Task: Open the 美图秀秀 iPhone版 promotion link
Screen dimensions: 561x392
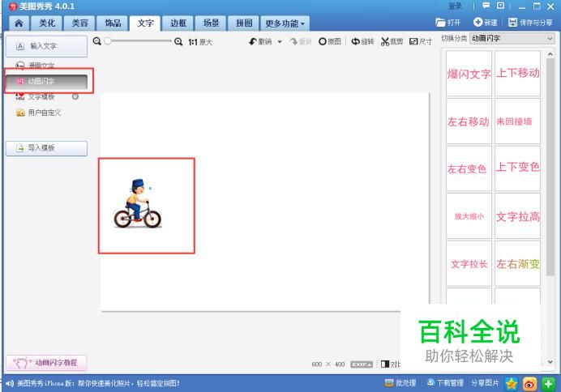Action: point(98,384)
